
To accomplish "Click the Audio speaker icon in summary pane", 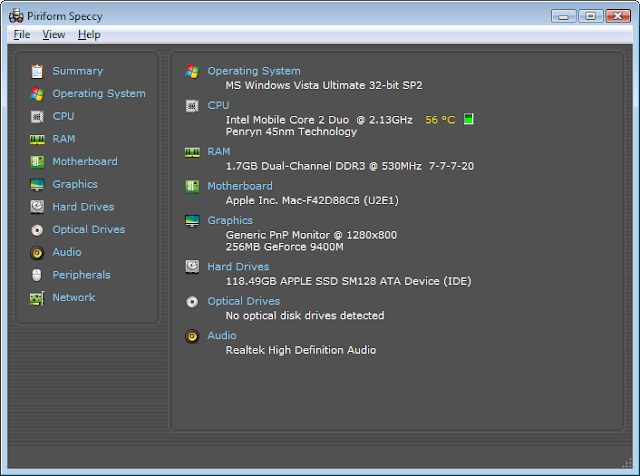I will [x=192, y=336].
